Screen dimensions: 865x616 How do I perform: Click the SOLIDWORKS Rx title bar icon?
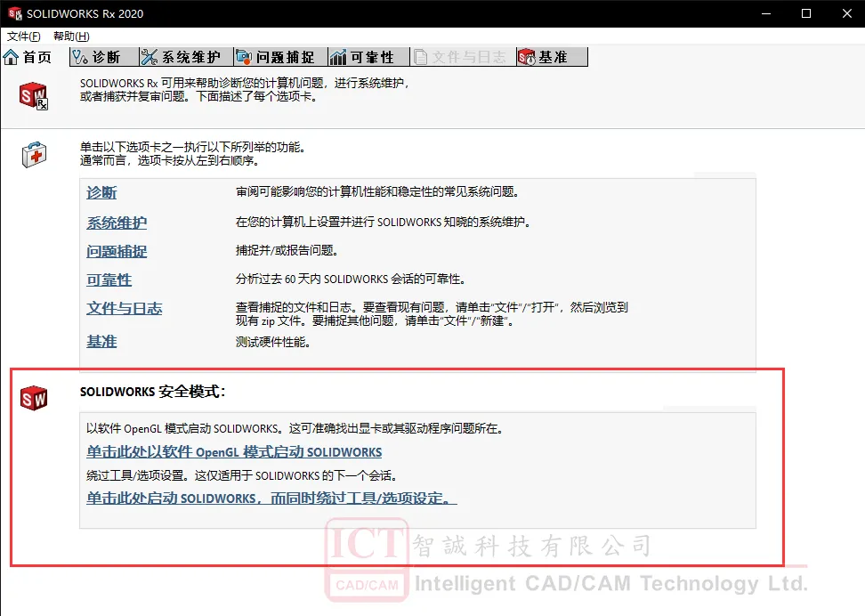click(15, 14)
